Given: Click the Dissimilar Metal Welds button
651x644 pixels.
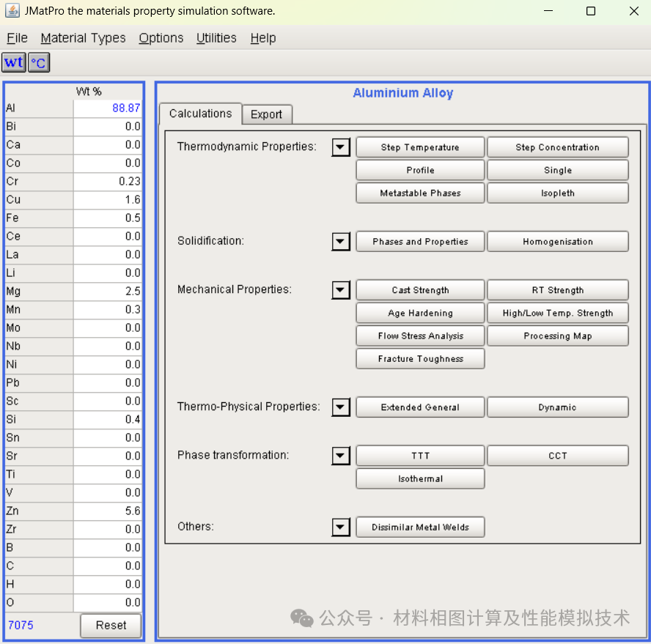Looking at the screenshot, I should pyautogui.click(x=420, y=527).
